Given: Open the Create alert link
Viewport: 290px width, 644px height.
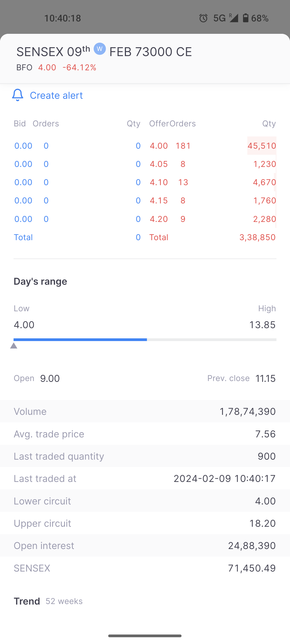Looking at the screenshot, I should 56,95.
